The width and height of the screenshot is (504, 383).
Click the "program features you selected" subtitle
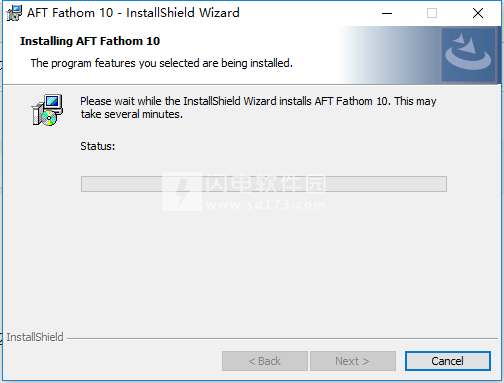click(x=162, y=63)
